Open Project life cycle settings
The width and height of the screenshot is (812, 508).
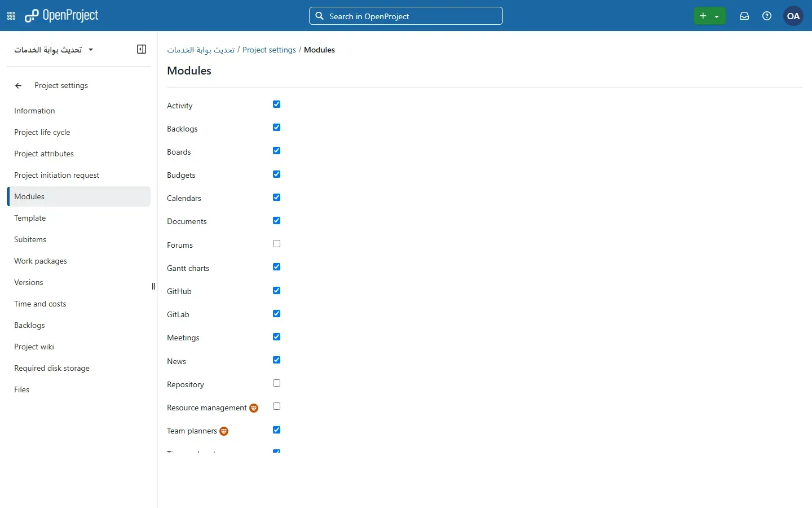pos(79,132)
